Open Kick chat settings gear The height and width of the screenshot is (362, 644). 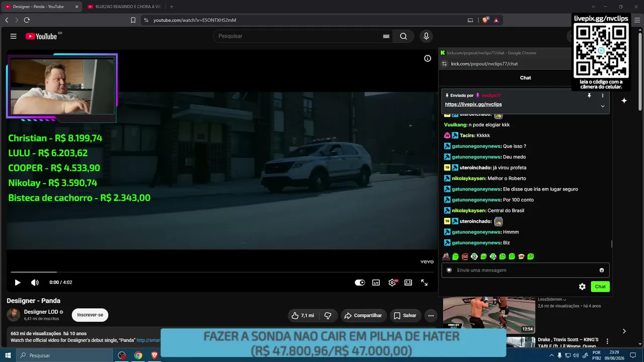[582, 287]
